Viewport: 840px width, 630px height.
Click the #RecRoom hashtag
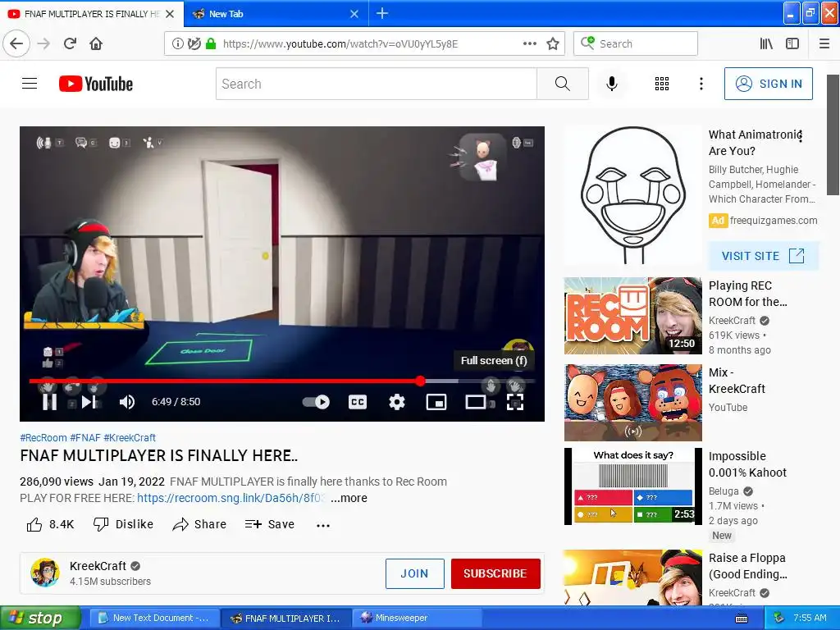(43, 438)
